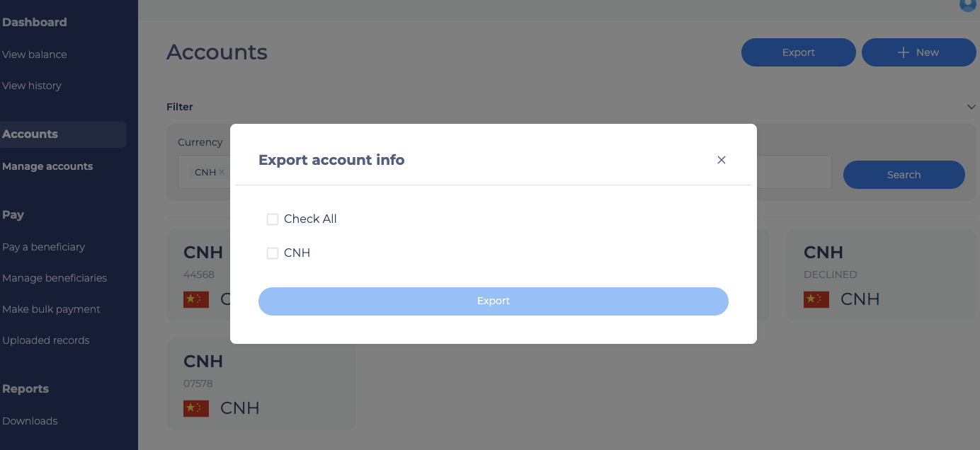
Task: Select the CNH 07578 account card
Action: 261,384
